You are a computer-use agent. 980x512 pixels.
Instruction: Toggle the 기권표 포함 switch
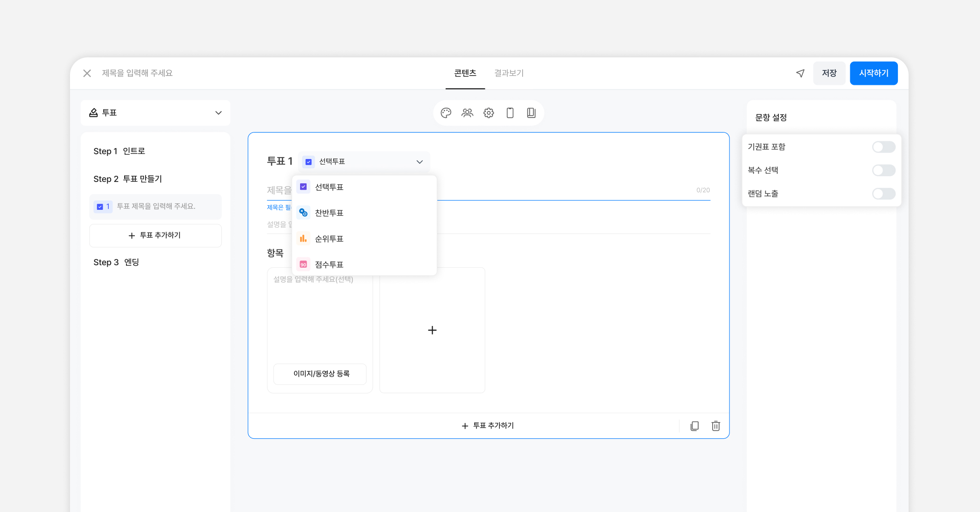(x=883, y=147)
